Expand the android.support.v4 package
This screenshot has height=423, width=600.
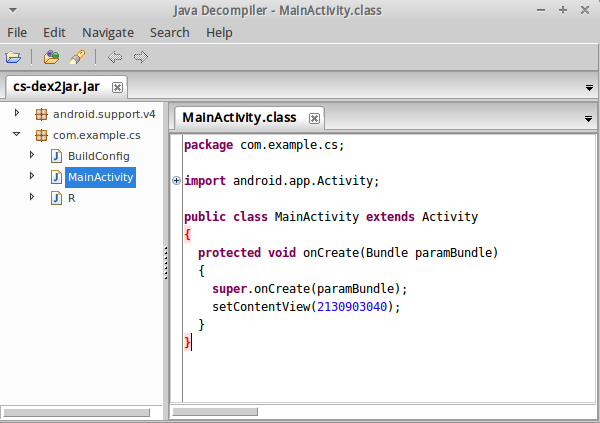point(16,113)
